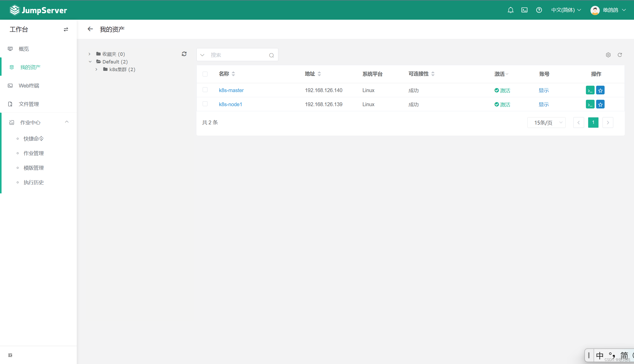Check the k8s-master row checkbox

[205, 90]
